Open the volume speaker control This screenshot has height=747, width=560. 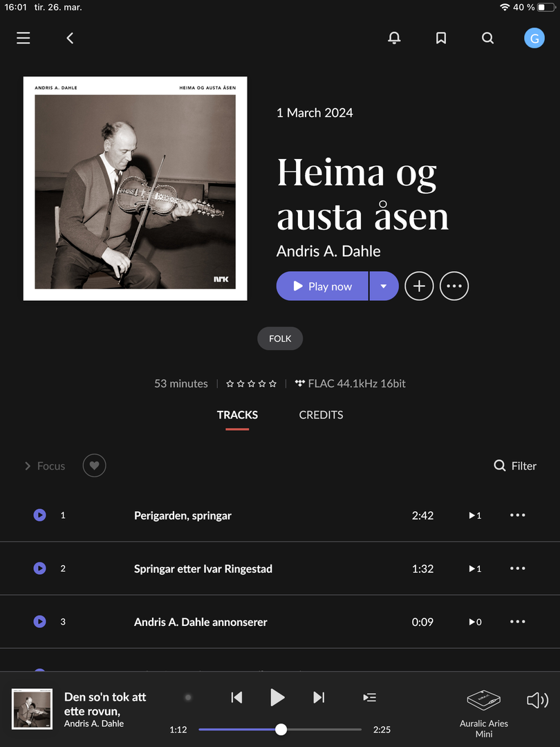point(538,700)
